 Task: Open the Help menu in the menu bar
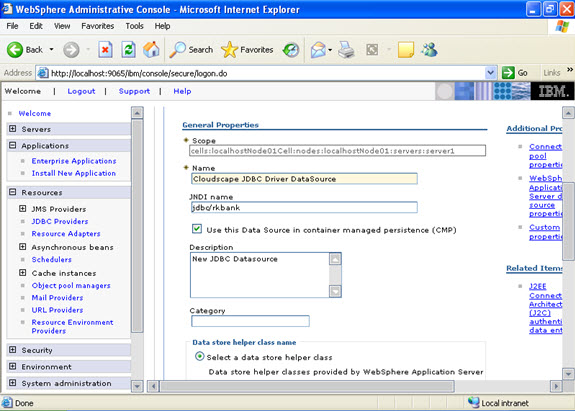click(x=162, y=26)
